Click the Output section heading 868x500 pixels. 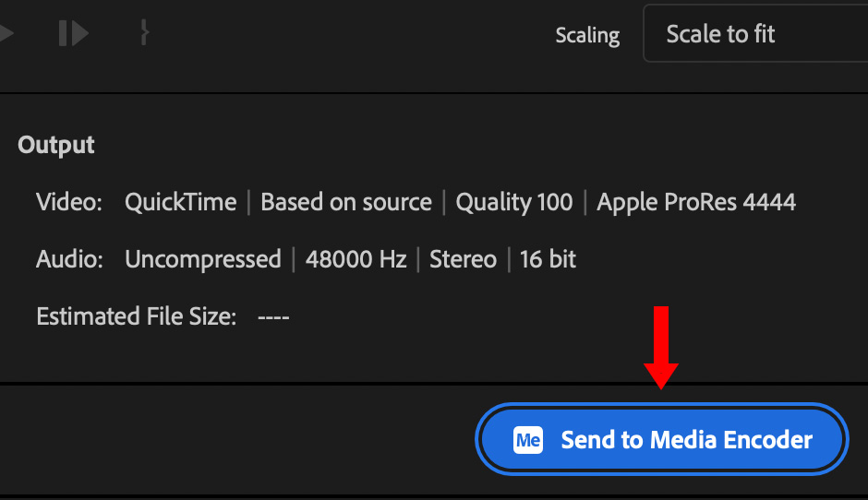56,145
